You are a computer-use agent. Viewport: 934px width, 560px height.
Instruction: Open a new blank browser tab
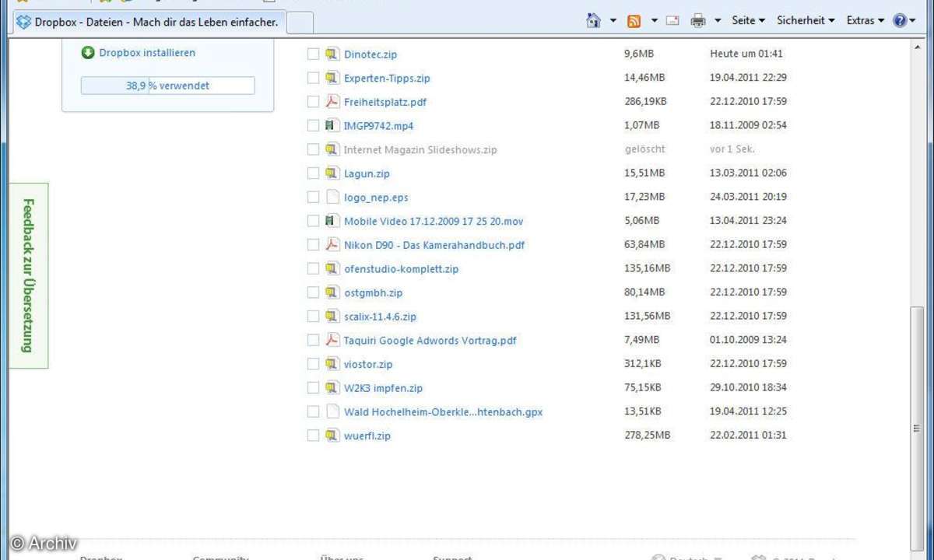coord(300,23)
